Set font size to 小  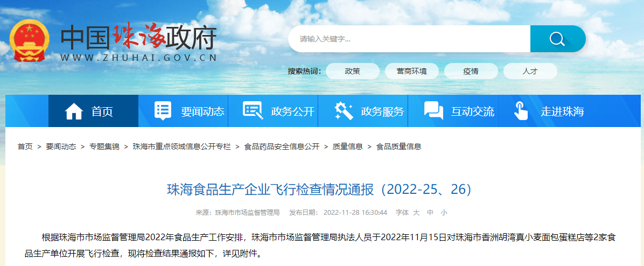click(x=444, y=213)
